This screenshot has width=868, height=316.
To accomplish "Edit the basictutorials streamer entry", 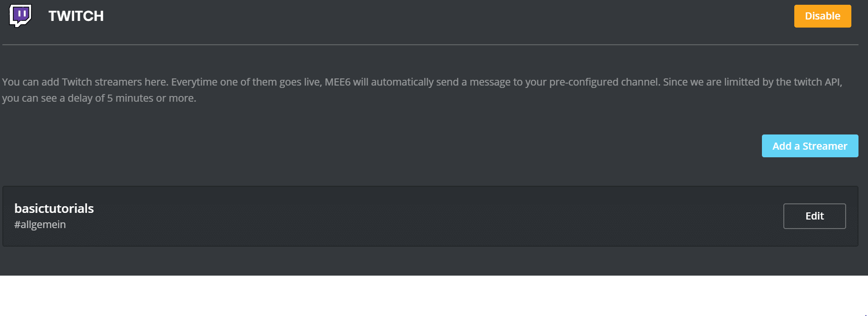I will tap(814, 216).
